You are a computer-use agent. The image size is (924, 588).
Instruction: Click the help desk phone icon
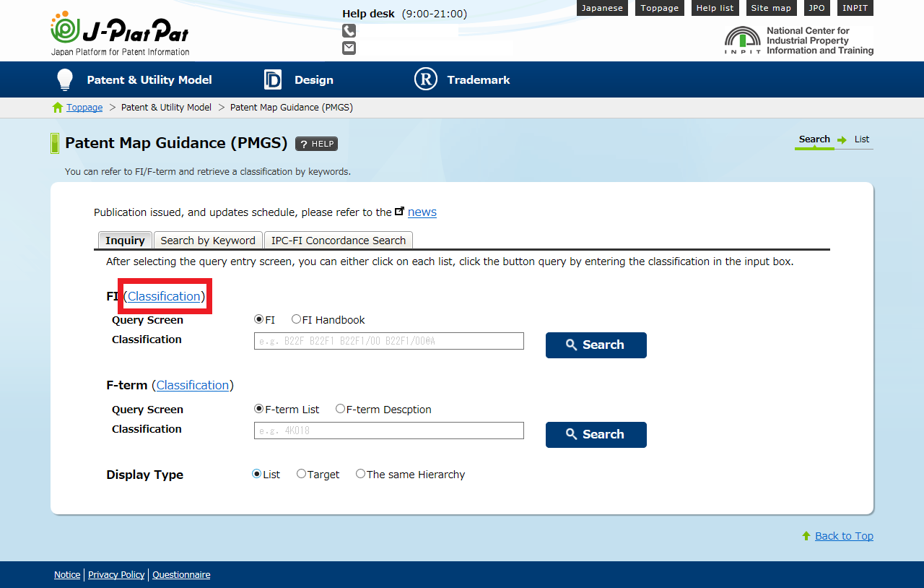349,30
